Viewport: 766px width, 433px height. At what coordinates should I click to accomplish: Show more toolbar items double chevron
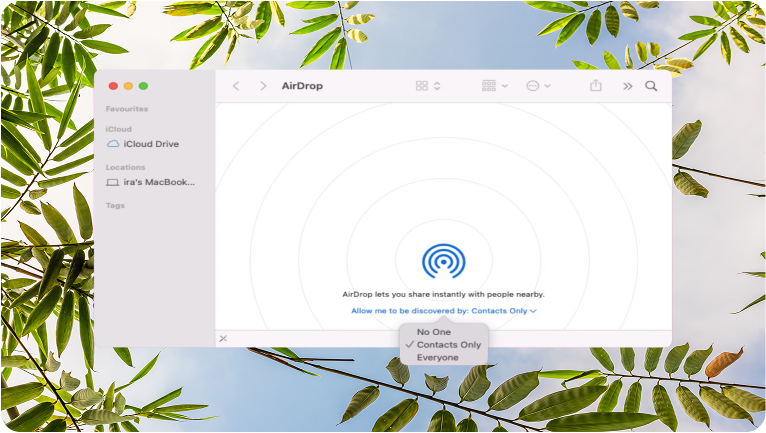[628, 87]
